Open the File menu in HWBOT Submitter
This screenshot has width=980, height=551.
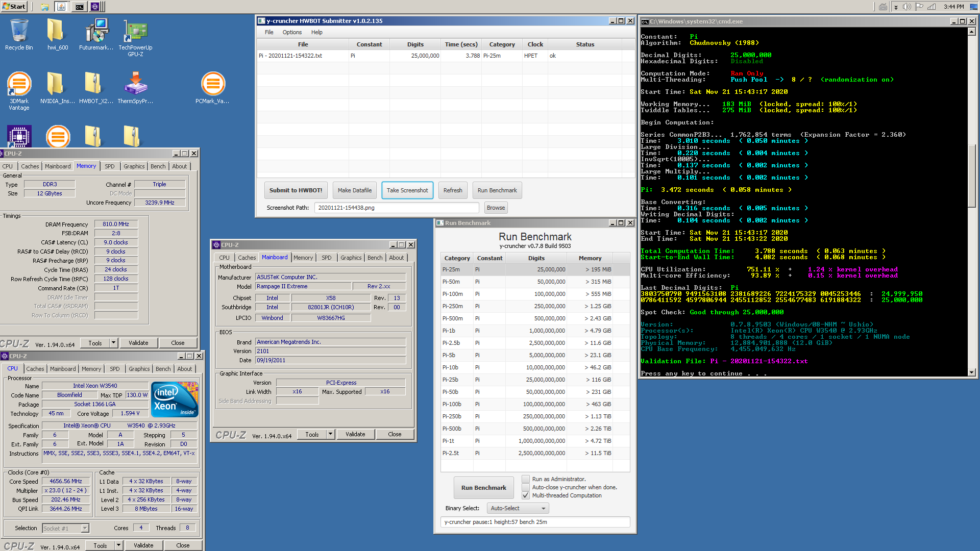[269, 32]
